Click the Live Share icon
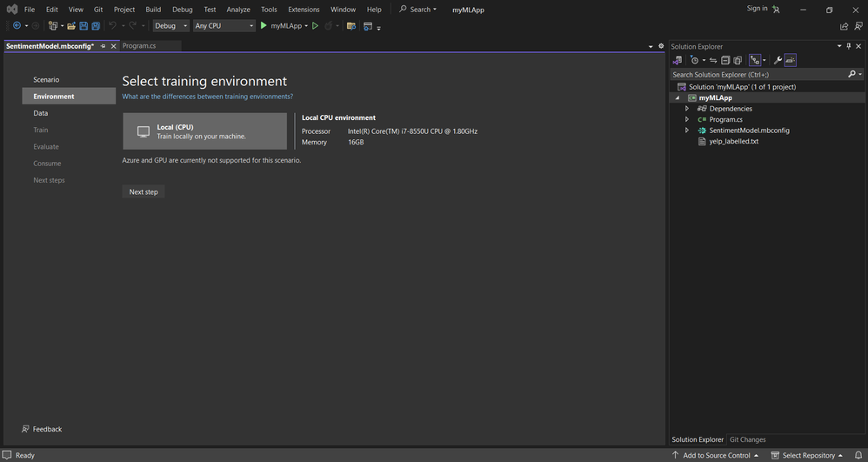The image size is (868, 462). tap(844, 26)
